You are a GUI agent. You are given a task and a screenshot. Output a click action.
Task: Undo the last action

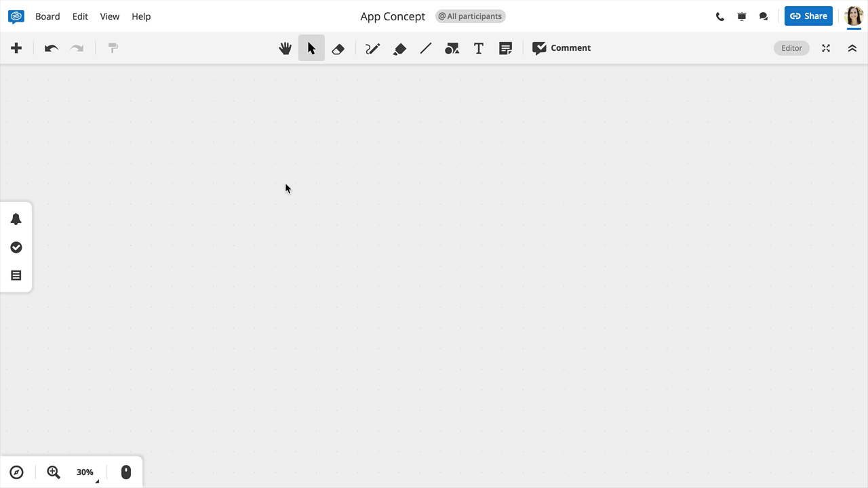tap(50, 48)
